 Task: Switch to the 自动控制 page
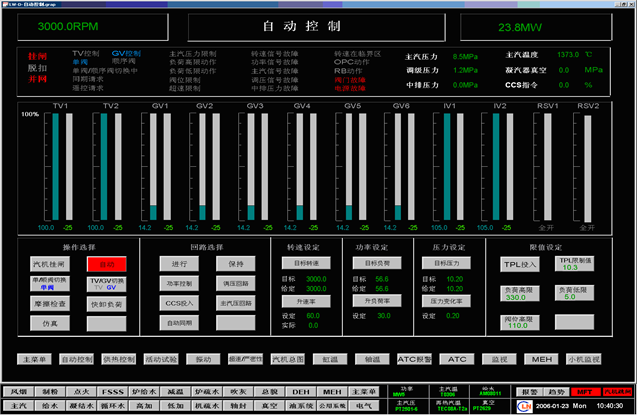click(x=77, y=359)
